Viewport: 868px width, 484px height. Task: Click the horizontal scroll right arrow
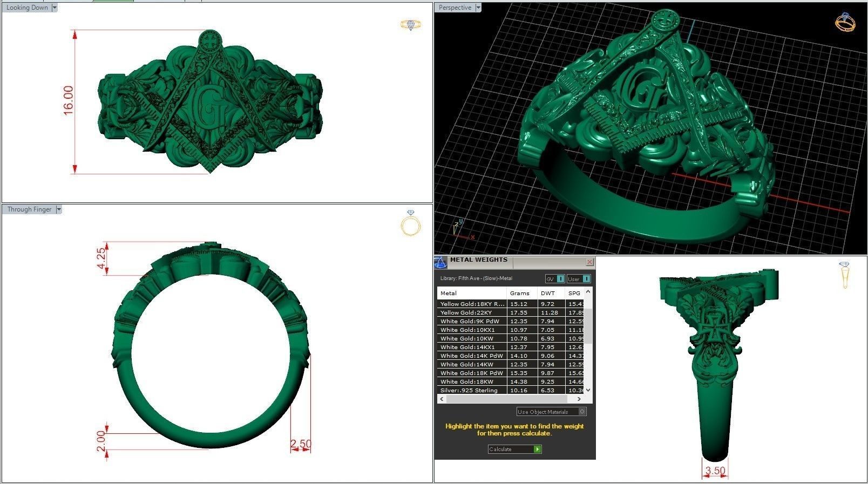(579, 399)
